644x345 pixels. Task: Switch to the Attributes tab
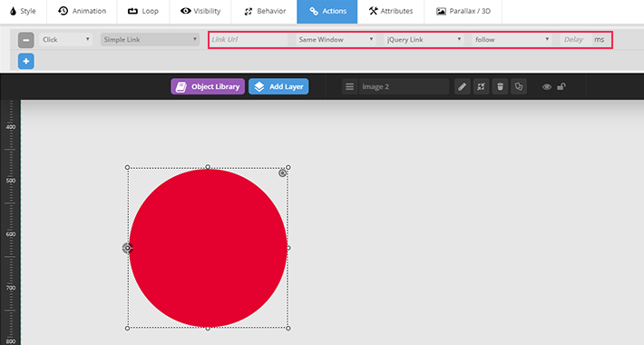[391, 12]
